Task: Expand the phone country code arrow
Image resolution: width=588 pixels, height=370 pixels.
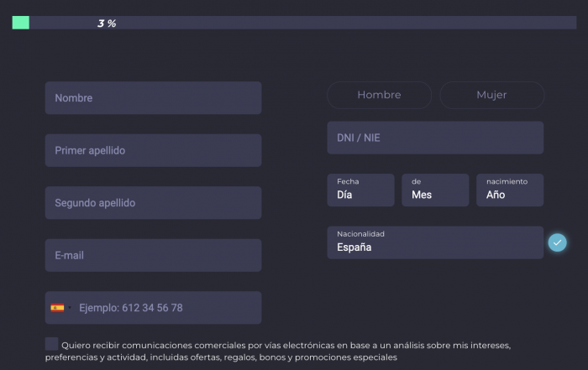Action: coord(70,308)
